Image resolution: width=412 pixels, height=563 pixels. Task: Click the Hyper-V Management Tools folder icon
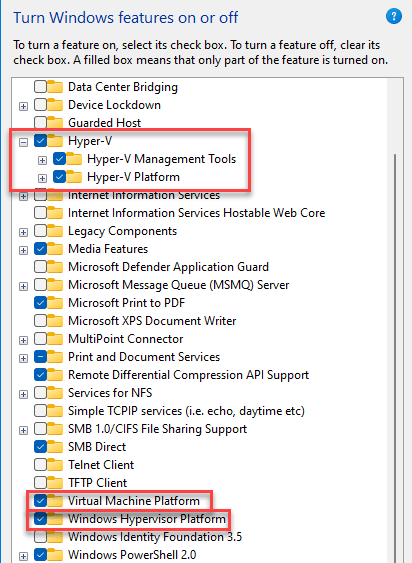74,159
